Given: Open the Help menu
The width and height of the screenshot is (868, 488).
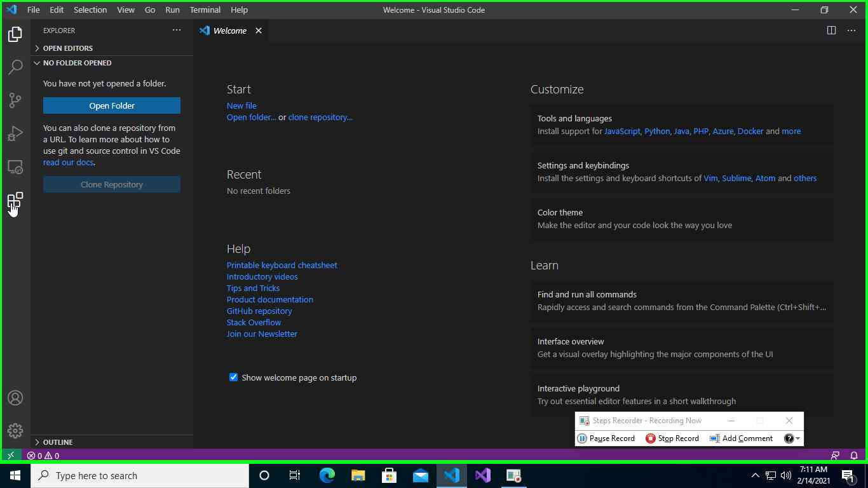Looking at the screenshot, I should (x=240, y=10).
